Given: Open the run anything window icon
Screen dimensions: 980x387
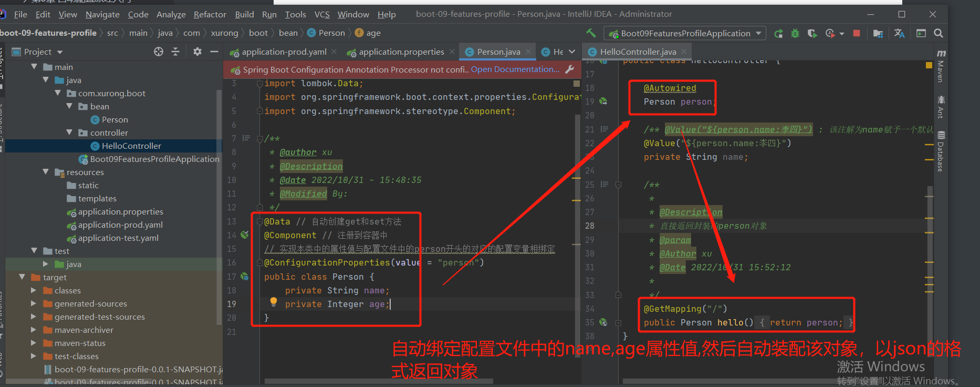Looking at the screenshot, I should pos(921,33).
